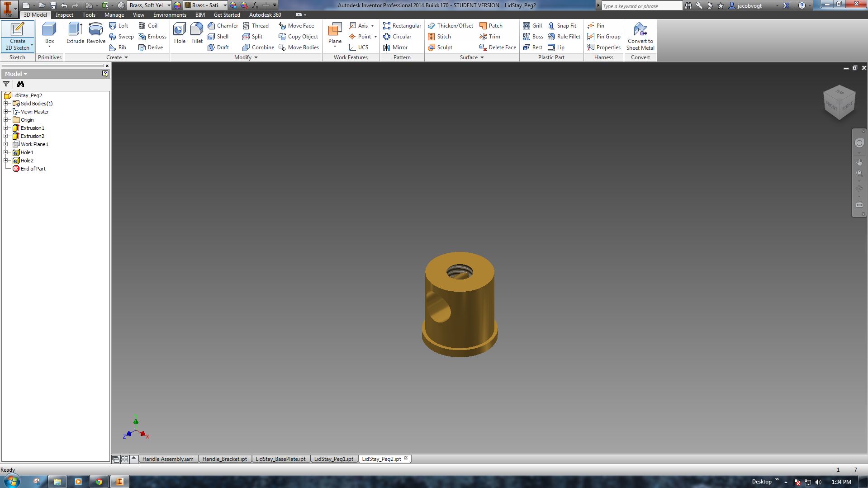Screen dimensions: 868x488
Task: Click Create 2D Sketch
Action: (x=17, y=36)
